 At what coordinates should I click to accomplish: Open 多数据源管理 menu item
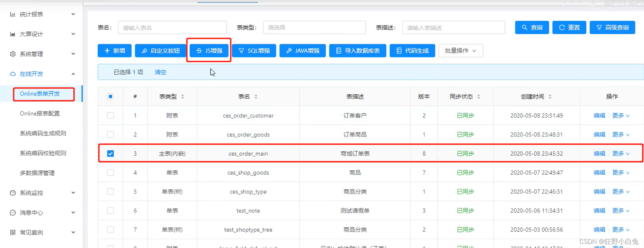(x=37, y=173)
